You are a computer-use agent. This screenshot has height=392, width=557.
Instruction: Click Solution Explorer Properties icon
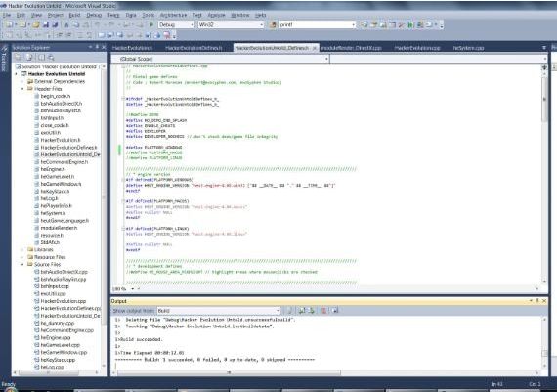(19, 58)
